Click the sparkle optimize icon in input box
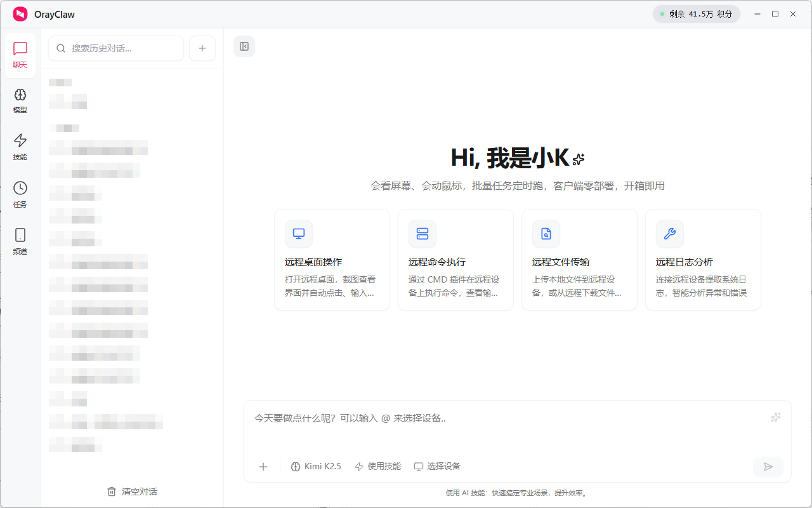 [x=775, y=417]
